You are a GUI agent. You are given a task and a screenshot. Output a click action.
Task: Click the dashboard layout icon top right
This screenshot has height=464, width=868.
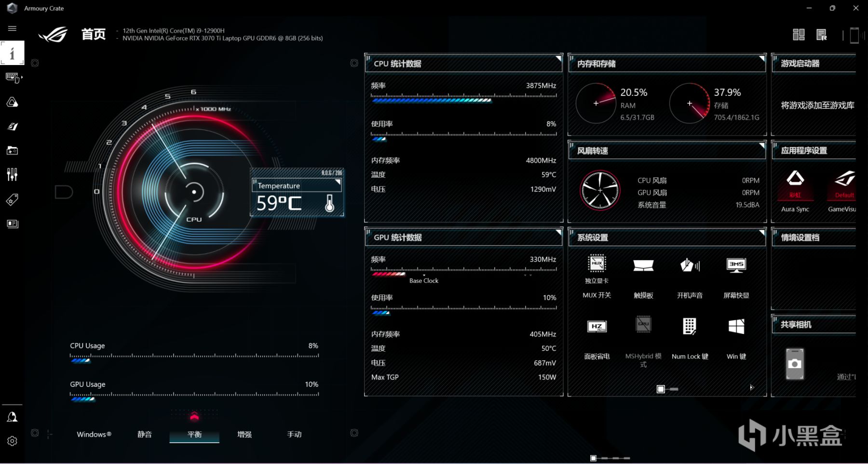(x=799, y=35)
